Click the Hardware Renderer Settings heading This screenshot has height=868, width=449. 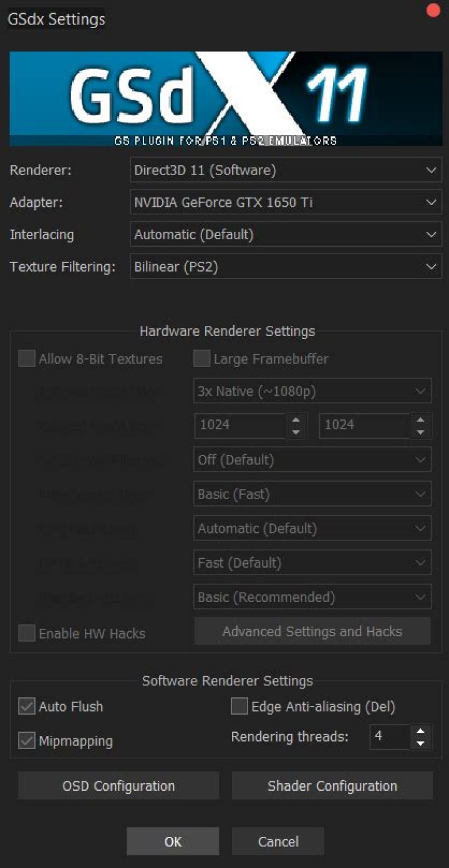[228, 331]
